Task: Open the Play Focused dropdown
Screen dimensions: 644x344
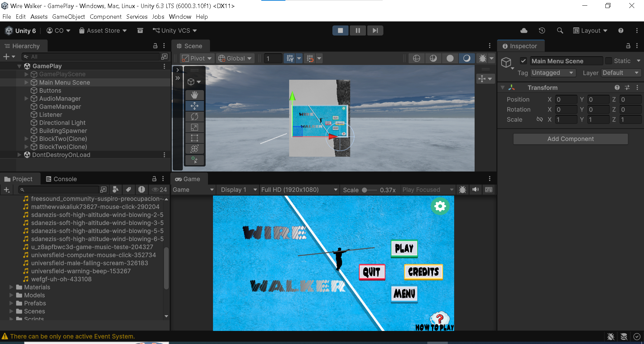Action: click(x=428, y=190)
